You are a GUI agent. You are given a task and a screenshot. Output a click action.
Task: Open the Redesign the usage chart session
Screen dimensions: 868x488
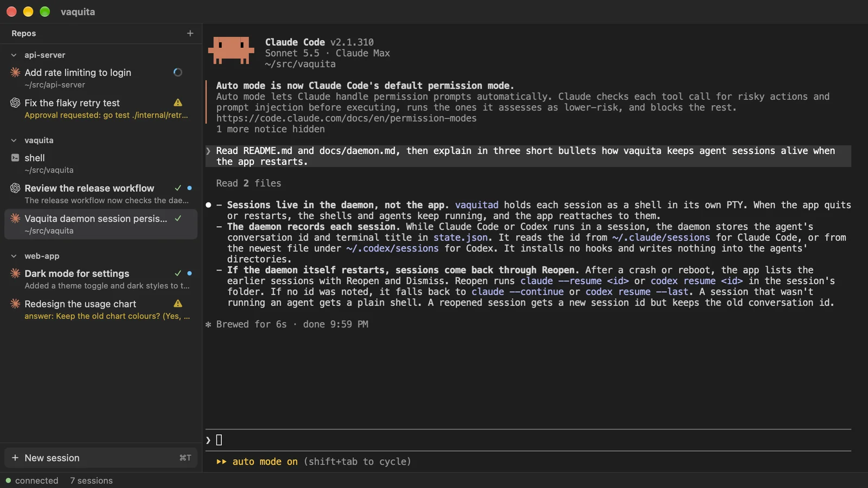[101, 309]
